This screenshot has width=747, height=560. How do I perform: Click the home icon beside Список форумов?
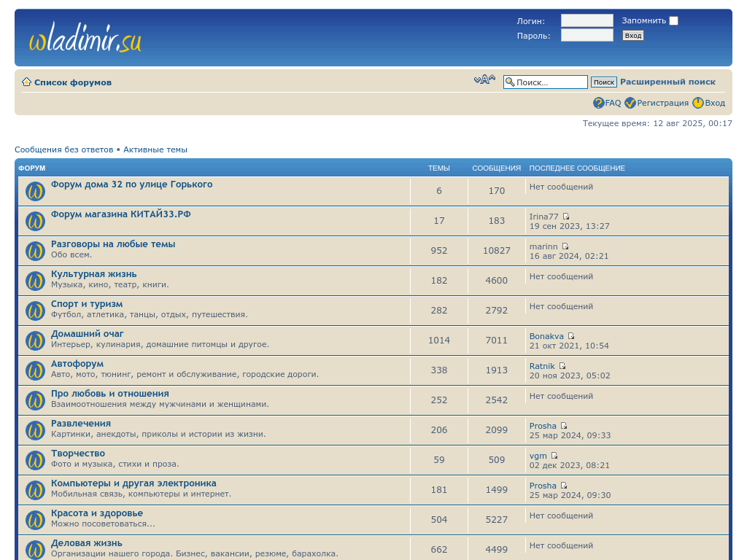pos(26,82)
